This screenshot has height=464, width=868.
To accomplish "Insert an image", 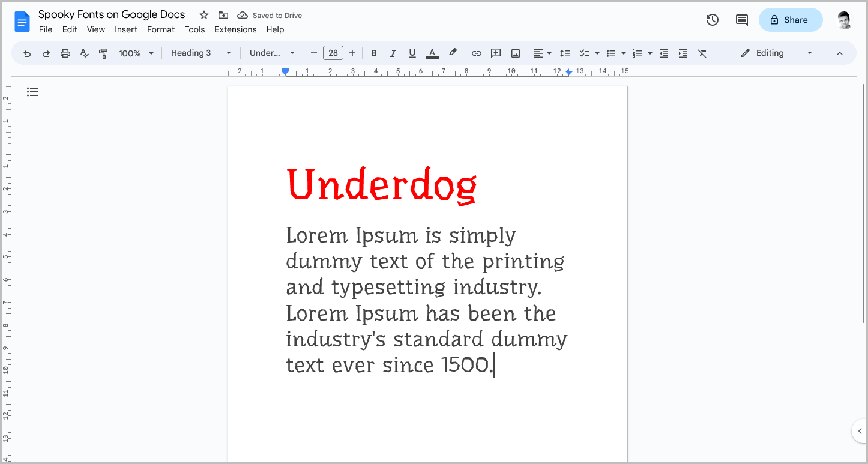I will pyautogui.click(x=515, y=53).
